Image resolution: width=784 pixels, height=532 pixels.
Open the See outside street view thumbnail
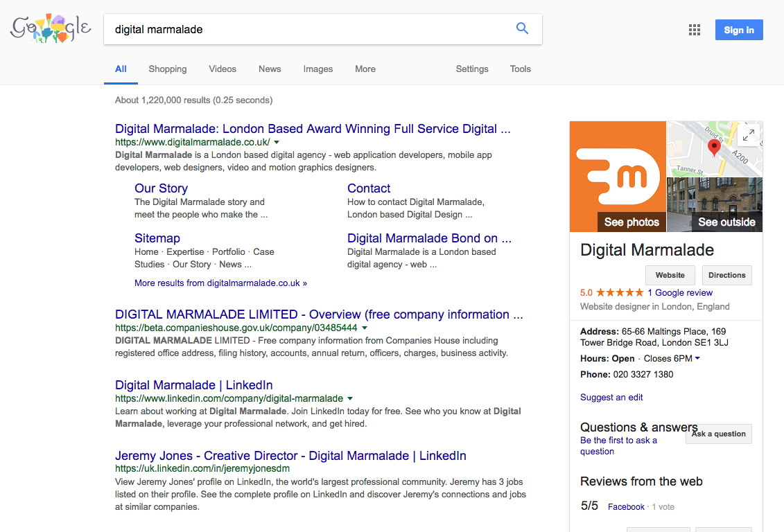pos(714,205)
